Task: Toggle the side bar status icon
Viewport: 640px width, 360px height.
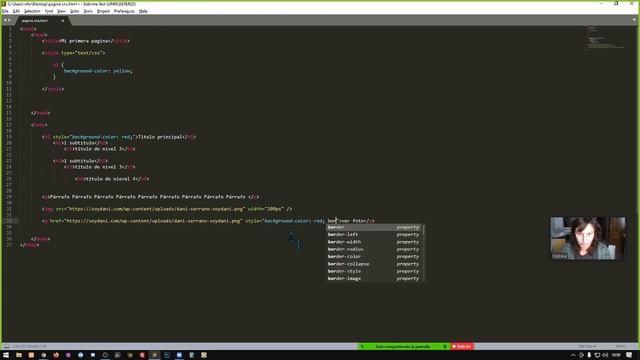Action: (7, 347)
